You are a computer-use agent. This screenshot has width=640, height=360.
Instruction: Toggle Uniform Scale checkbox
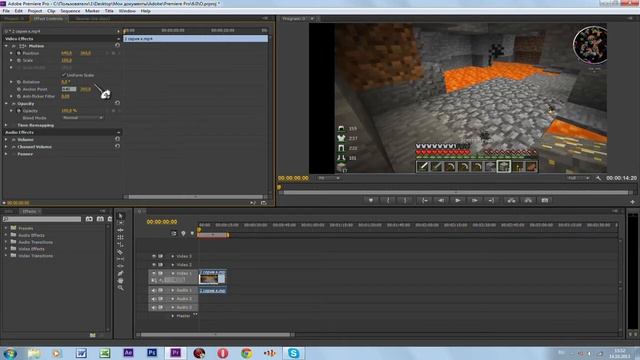click(64, 75)
